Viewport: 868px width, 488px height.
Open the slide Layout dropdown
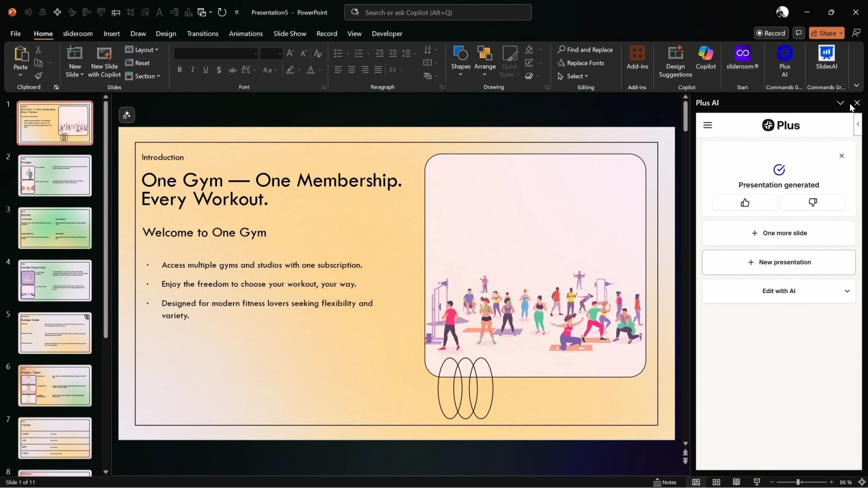pyautogui.click(x=142, y=50)
